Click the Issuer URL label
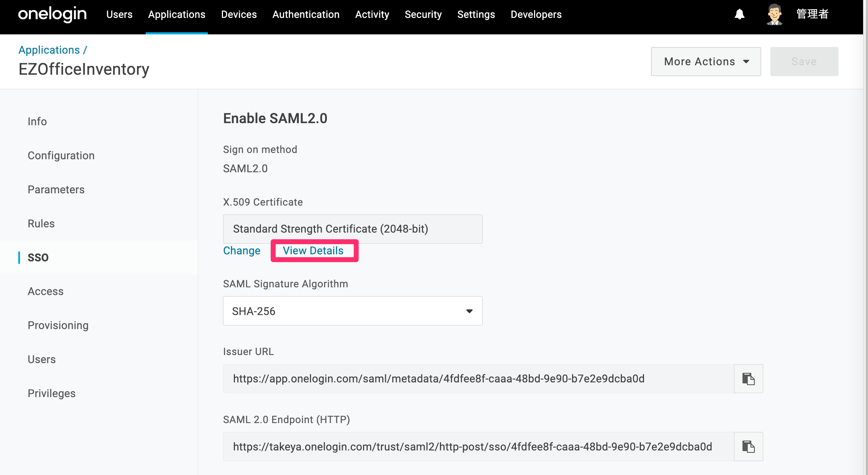The height and width of the screenshot is (475, 868). (x=248, y=352)
